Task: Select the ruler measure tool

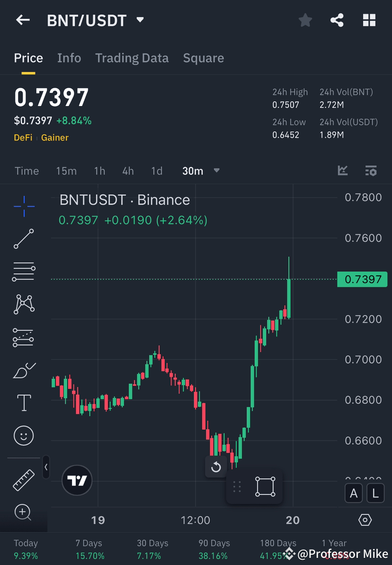Action: (x=24, y=479)
